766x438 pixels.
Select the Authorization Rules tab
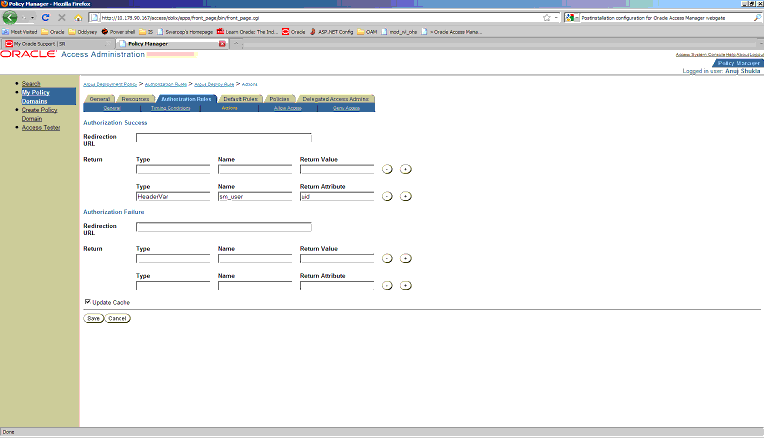click(x=186, y=99)
